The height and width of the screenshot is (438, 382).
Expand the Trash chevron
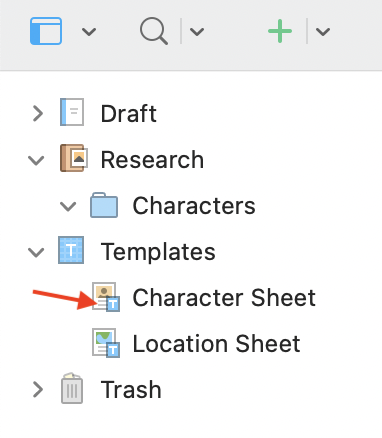(38, 389)
